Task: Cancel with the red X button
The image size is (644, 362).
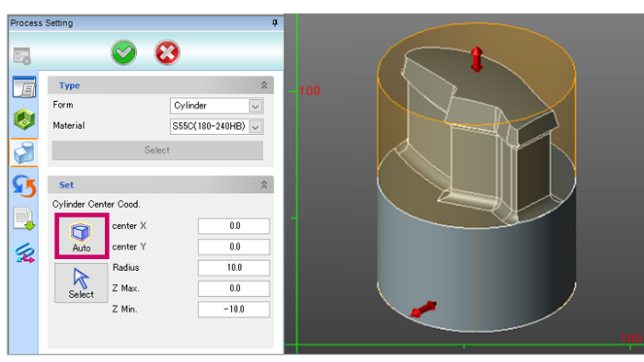Action: click(167, 52)
